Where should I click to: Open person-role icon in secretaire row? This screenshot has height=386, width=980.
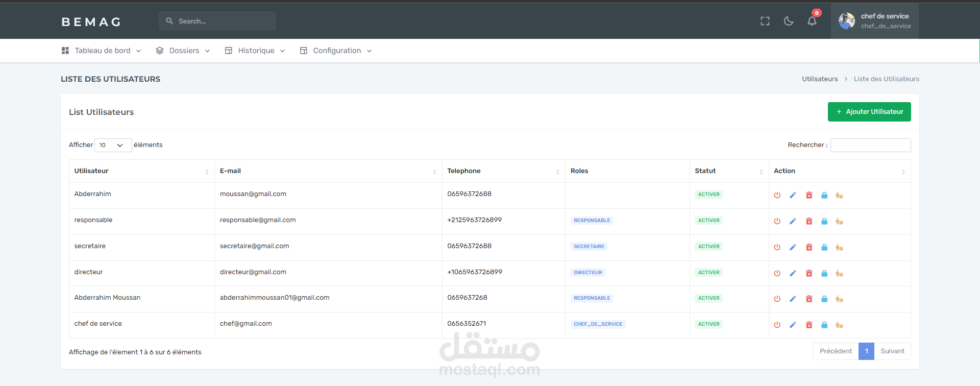pyautogui.click(x=839, y=247)
